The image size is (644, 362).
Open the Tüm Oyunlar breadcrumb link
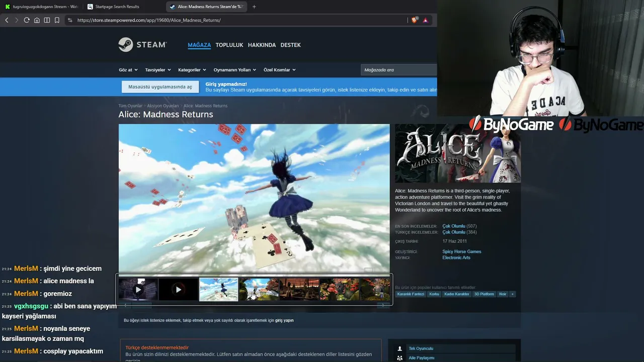pos(130,106)
